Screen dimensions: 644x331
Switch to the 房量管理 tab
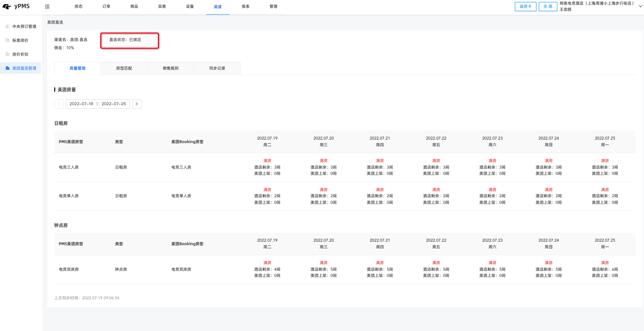point(77,68)
